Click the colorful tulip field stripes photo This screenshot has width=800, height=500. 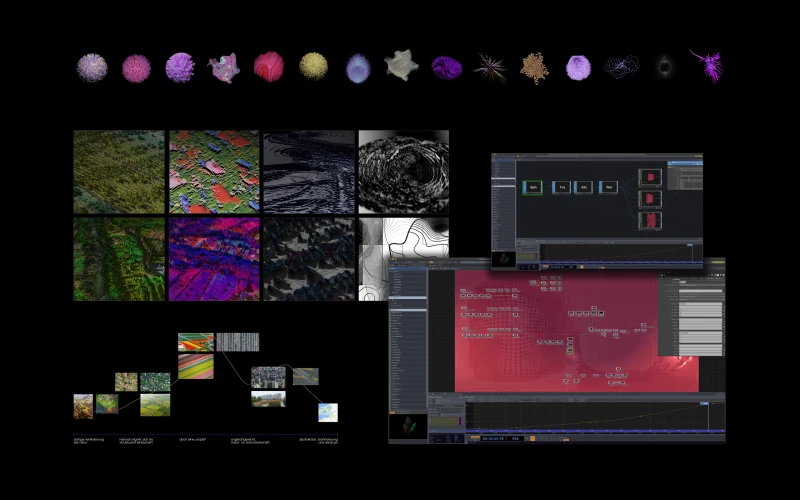click(x=195, y=342)
